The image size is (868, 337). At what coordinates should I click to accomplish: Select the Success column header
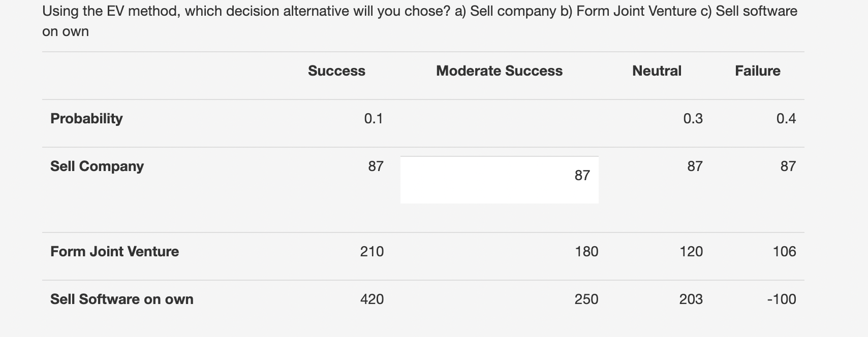coord(336,71)
